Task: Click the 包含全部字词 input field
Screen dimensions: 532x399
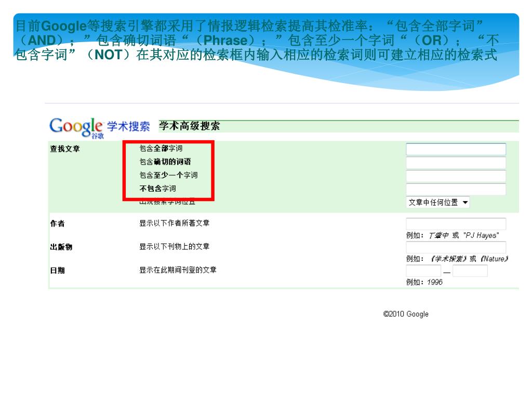Action: pyautogui.click(x=456, y=149)
